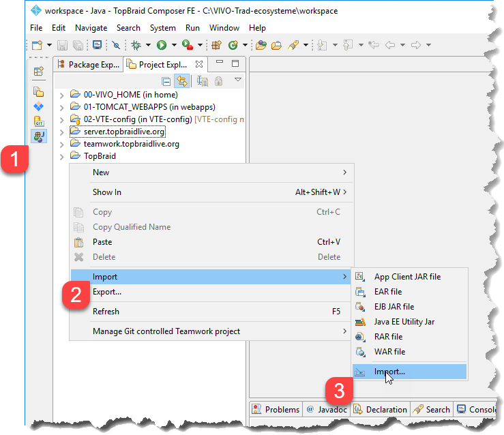
Task: Click the Next Annotation toolbar icon
Action: [x=322, y=45]
